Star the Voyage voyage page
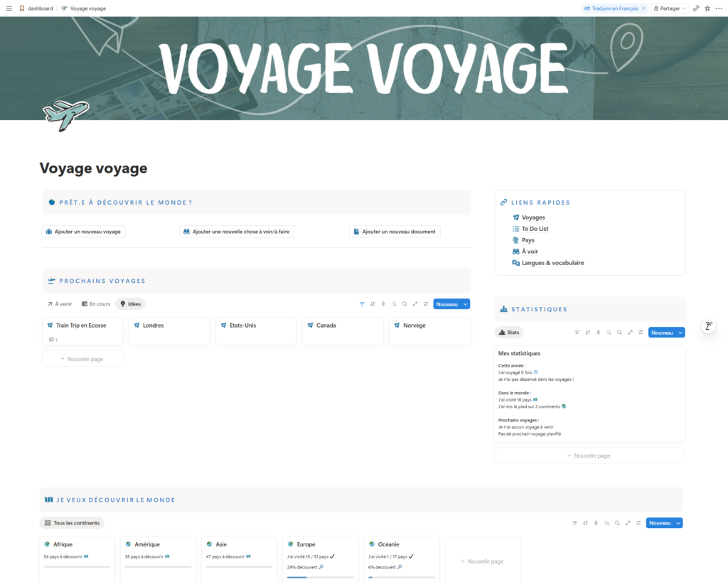Viewport: 728px width, 582px height. click(x=706, y=8)
